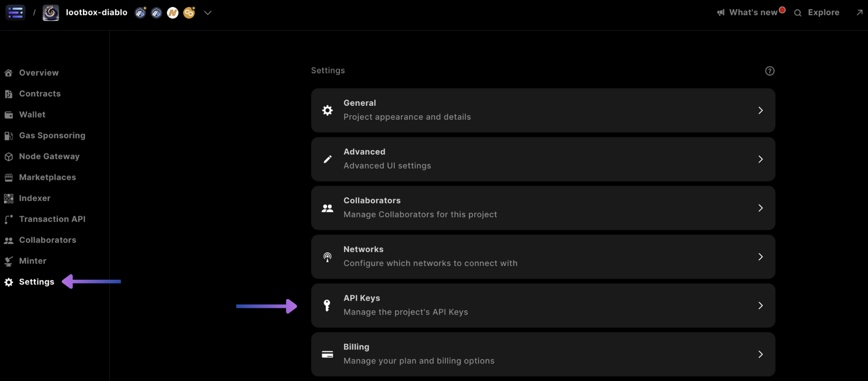The height and width of the screenshot is (381, 868).
Task: Open the Minter page from sidebar
Action: click(33, 261)
